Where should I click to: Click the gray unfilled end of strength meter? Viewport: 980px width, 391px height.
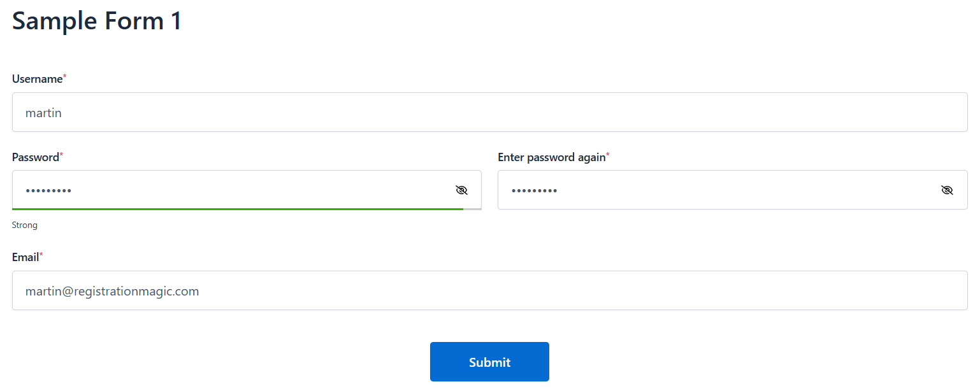pyautogui.click(x=472, y=208)
